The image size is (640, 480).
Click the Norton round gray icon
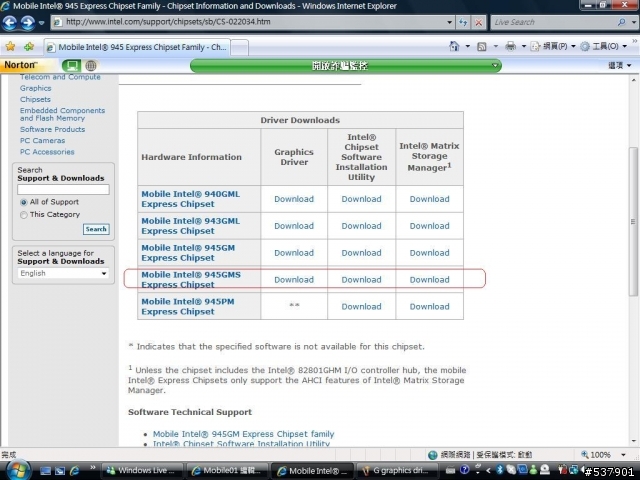(x=91, y=65)
